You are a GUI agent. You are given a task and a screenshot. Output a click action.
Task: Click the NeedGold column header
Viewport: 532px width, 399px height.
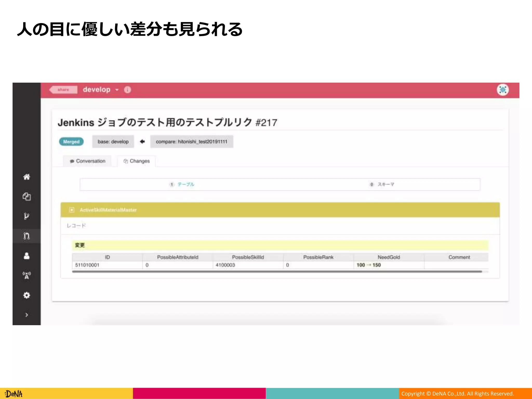389,257
